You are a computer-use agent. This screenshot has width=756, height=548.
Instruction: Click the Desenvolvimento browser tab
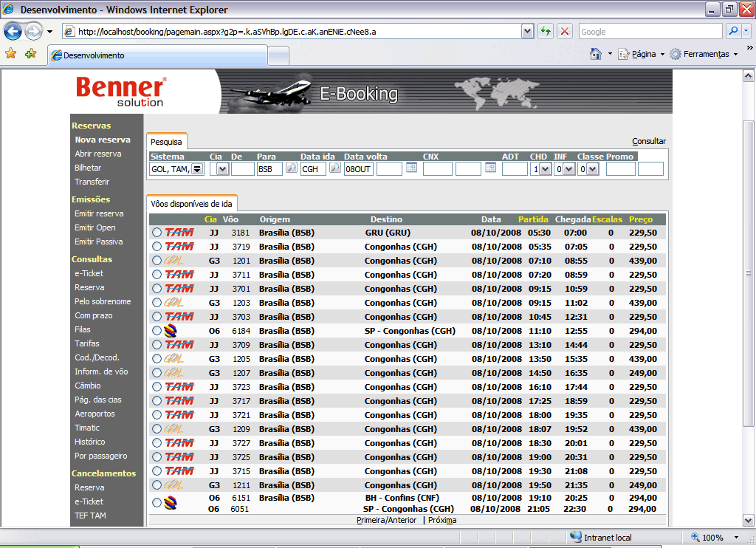[158, 55]
